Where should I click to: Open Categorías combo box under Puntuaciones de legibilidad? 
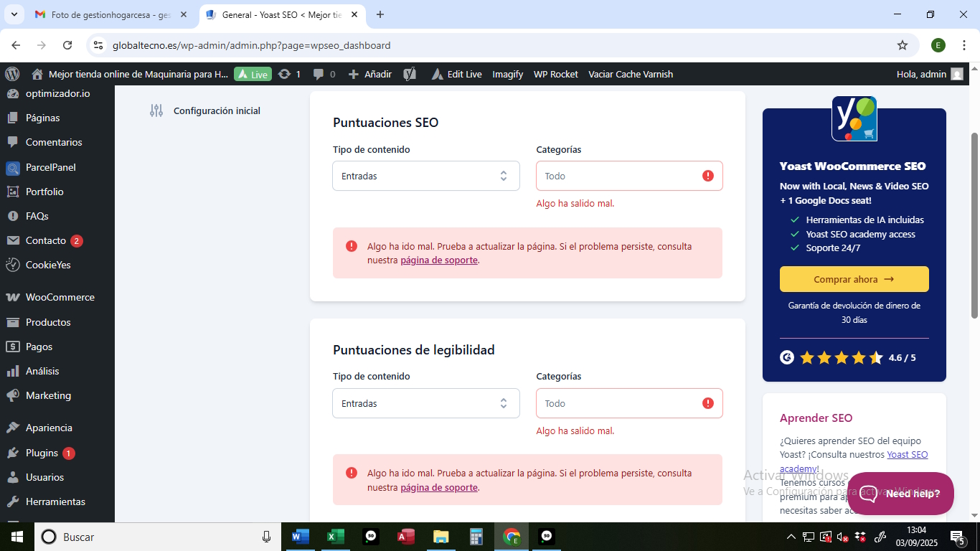[629, 403]
